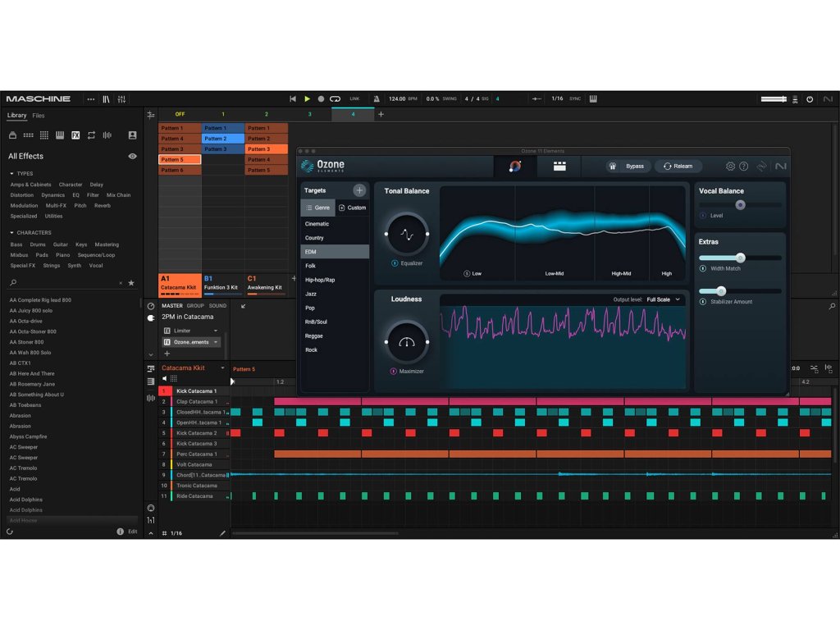Add a target with the plus button
Screen dimensions: 840x630
tap(359, 190)
